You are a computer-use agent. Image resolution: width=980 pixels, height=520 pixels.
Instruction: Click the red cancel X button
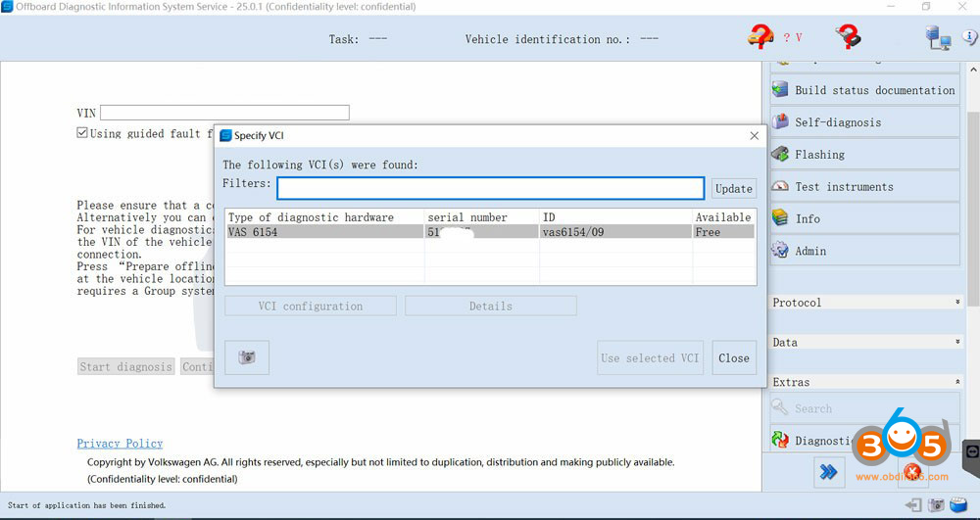[911, 472]
